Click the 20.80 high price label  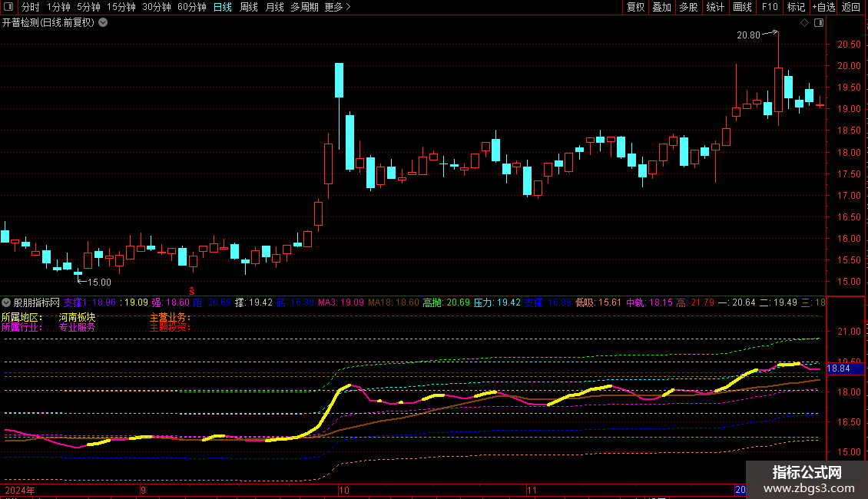pos(748,35)
